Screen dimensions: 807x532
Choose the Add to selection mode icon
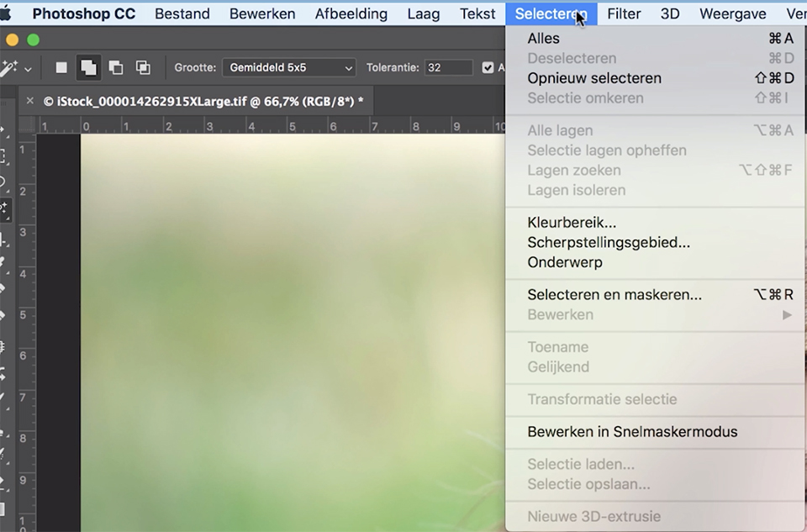(x=88, y=67)
